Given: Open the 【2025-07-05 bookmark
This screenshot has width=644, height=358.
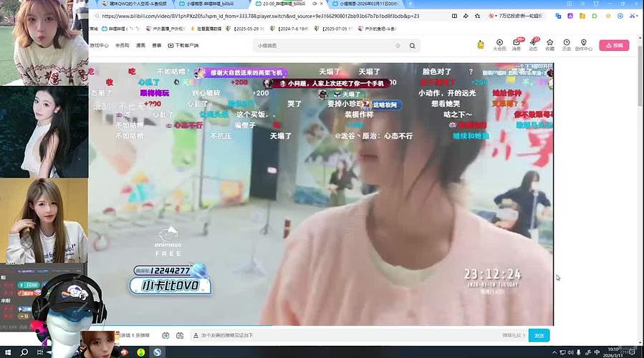Looking at the screenshot, I should point(333,29).
